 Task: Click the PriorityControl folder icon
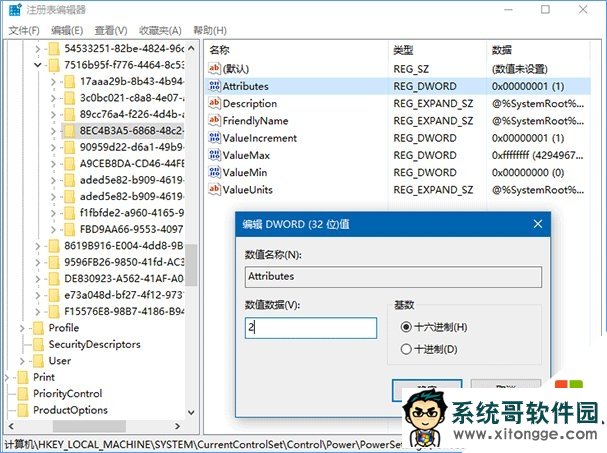[23, 394]
